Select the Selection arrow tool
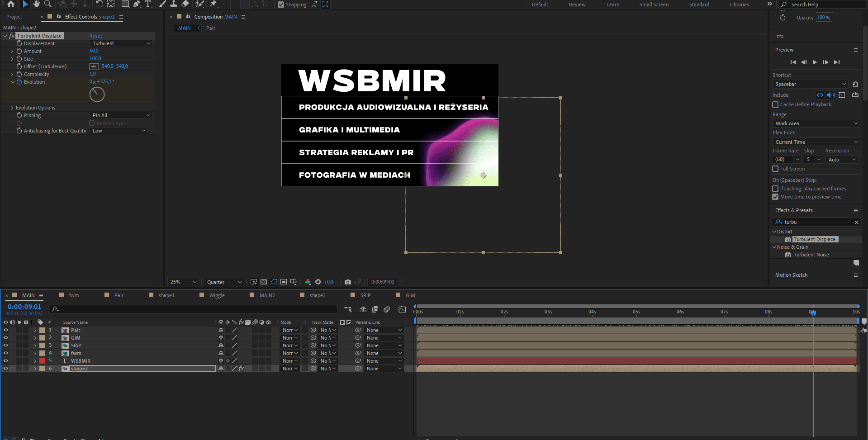868x440 pixels. 25,4
